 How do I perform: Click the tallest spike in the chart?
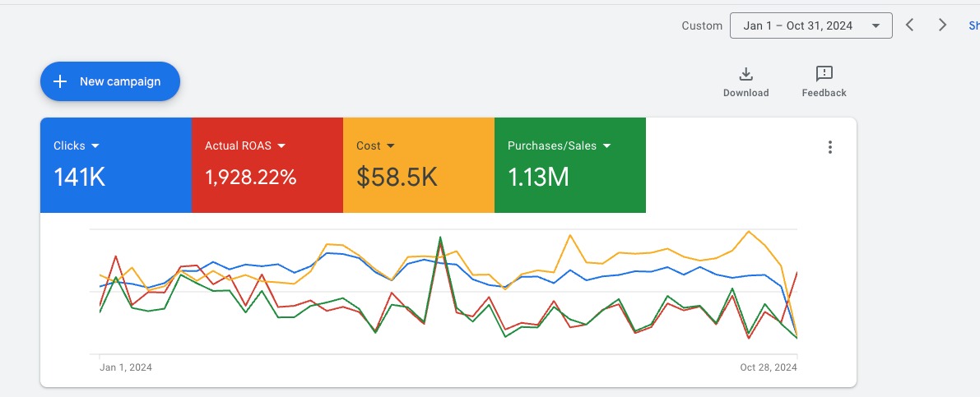point(440,238)
